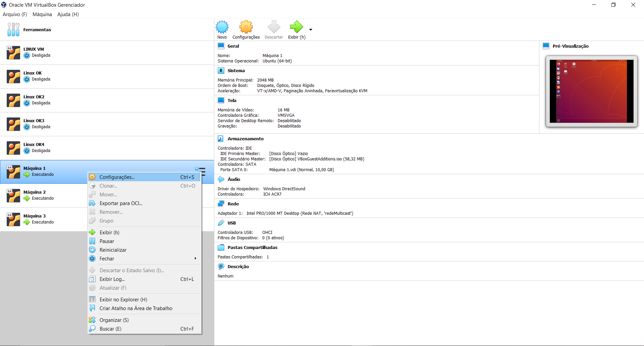Click the Descrição section speech-bubble icon
This screenshot has height=346, width=644.
[x=221, y=266]
